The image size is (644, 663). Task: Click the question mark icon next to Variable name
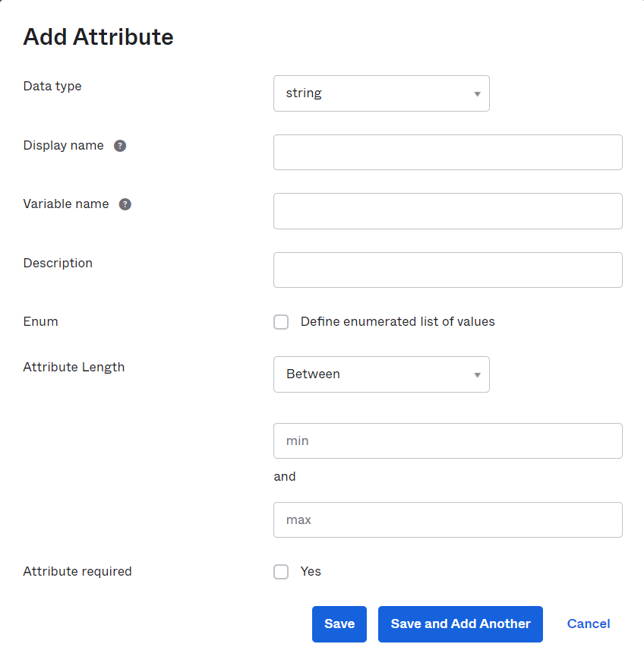coord(125,204)
